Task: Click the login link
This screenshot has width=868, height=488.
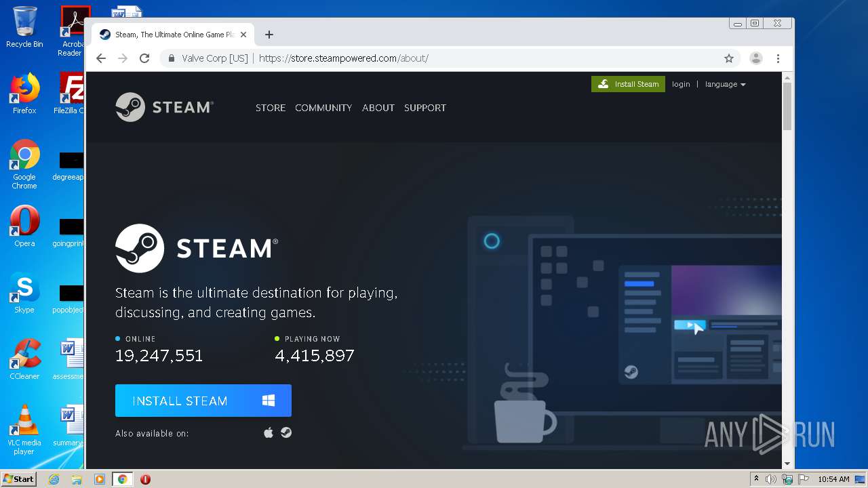Action: click(681, 84)
